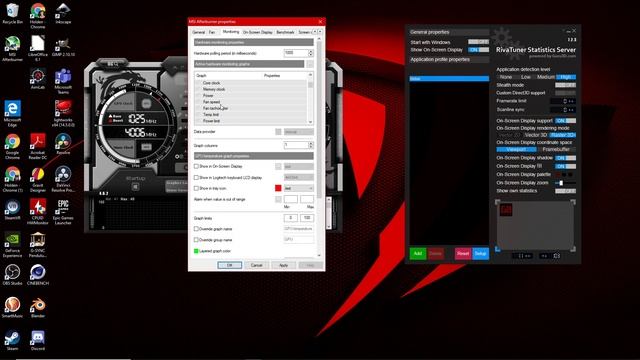Toggle On-Screen Display fill switch
The image size is (640, 360).
click(565, 166)
